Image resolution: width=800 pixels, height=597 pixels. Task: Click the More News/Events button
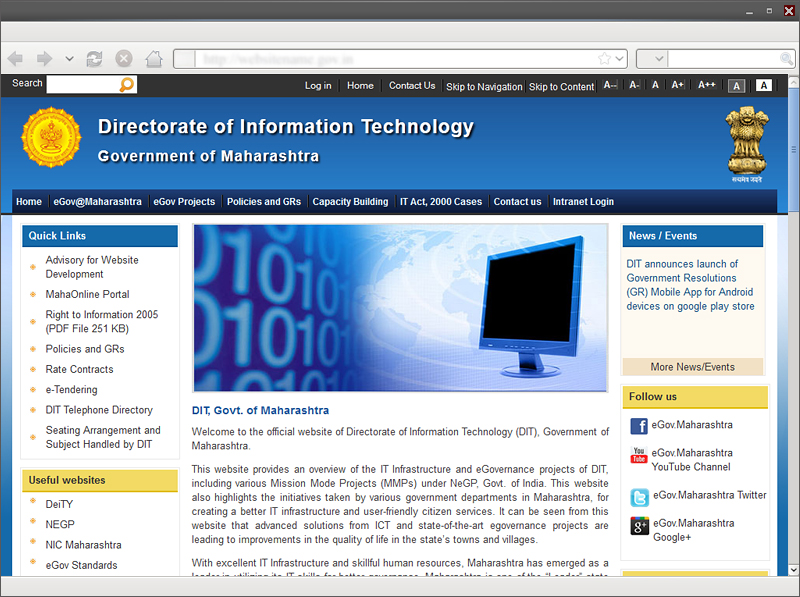692,367
